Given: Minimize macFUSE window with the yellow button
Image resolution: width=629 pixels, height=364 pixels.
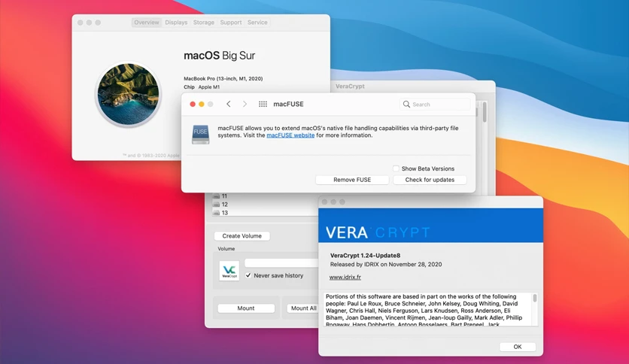Looking at the screenshot, I should 202,105.
